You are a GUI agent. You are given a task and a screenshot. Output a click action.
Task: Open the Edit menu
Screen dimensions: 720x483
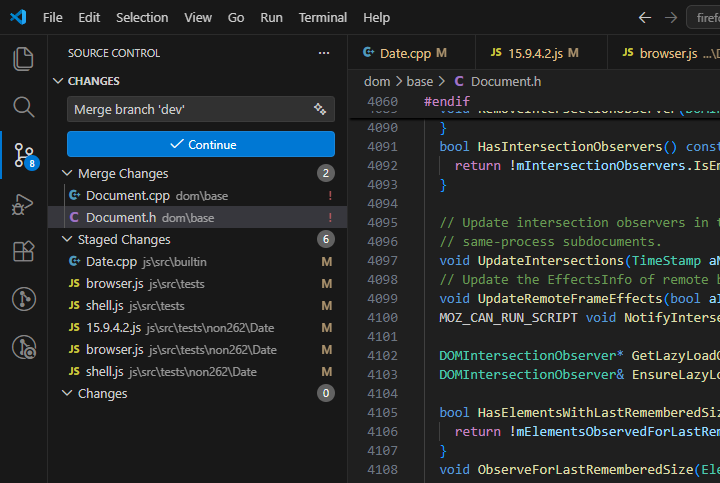tap(89, 17)
